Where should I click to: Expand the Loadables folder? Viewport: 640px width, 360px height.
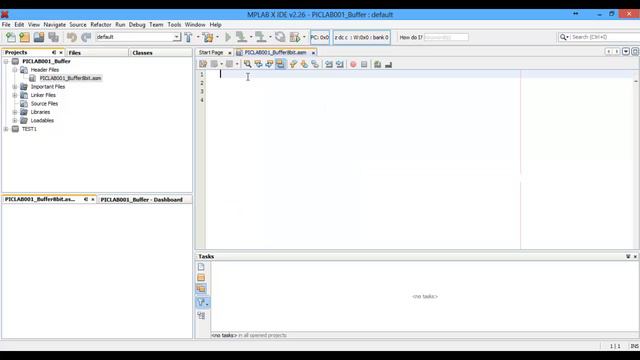click(15, 120)
